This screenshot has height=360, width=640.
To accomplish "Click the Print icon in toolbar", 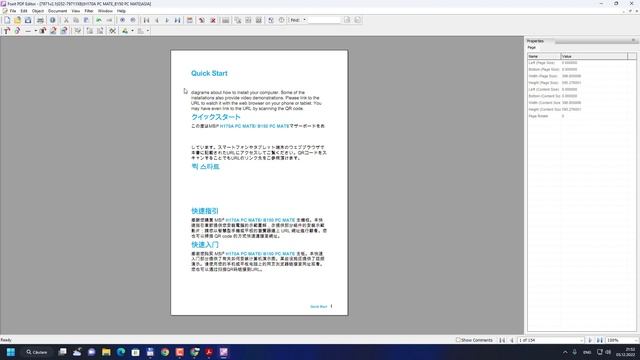I will 40,20.
